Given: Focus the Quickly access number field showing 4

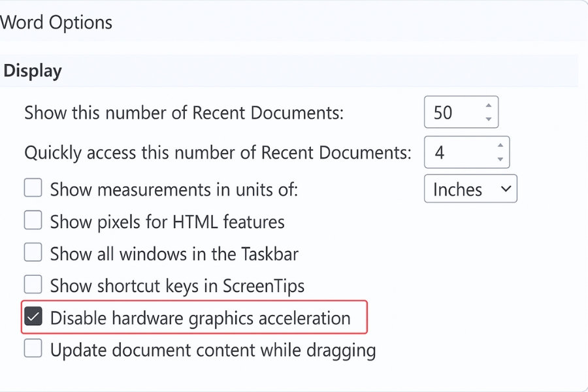Looking at the screenshot, I should pyautogui.click(x=454, y=152).
